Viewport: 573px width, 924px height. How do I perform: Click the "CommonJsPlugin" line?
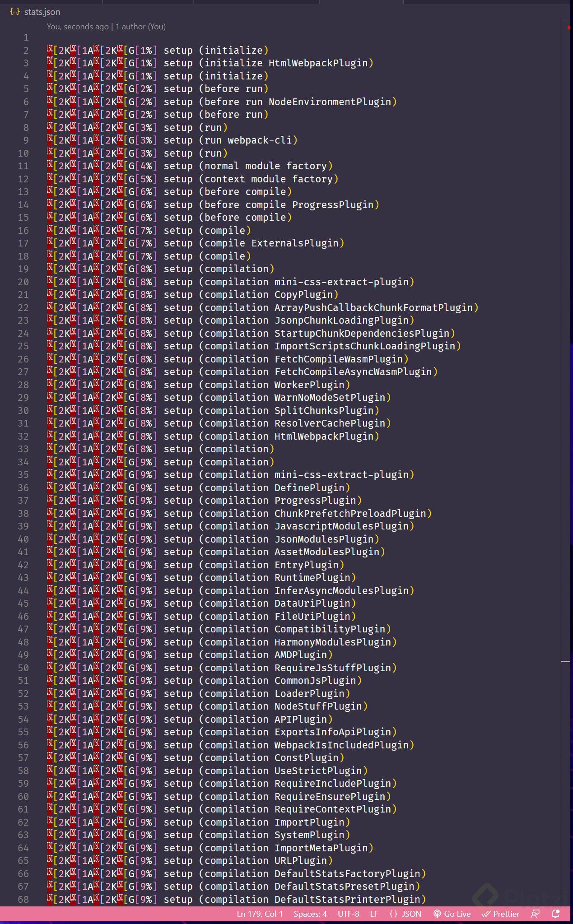pos(204,681)
